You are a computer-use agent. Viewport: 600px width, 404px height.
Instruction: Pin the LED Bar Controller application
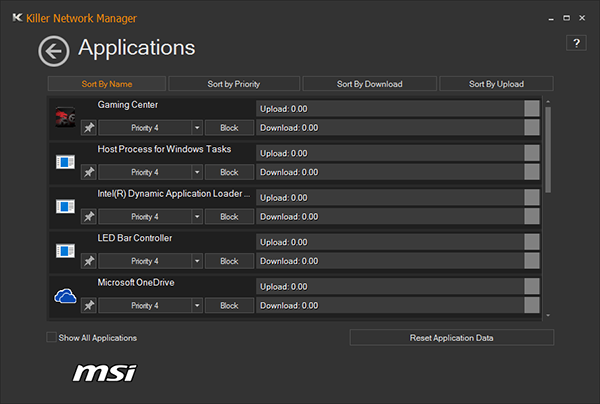[x=89, y=261]
